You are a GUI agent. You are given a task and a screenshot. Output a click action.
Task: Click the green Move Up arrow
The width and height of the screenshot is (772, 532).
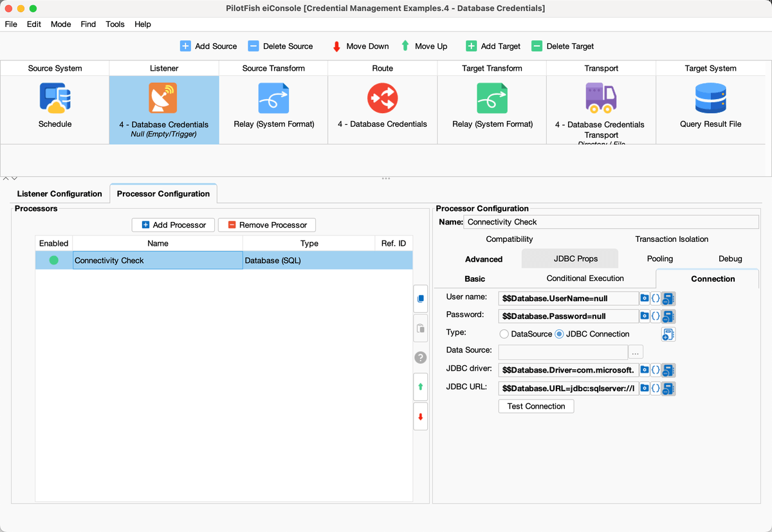[x=405, y=46]
